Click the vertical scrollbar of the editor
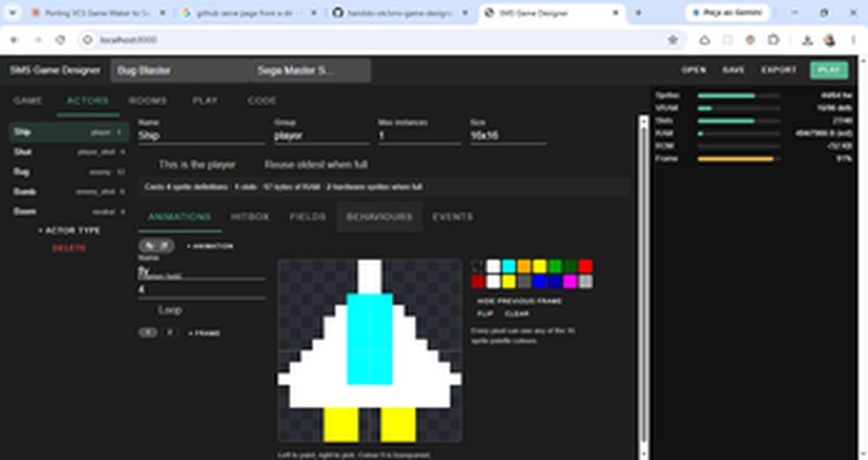868x460 pixels. (644, 287)
